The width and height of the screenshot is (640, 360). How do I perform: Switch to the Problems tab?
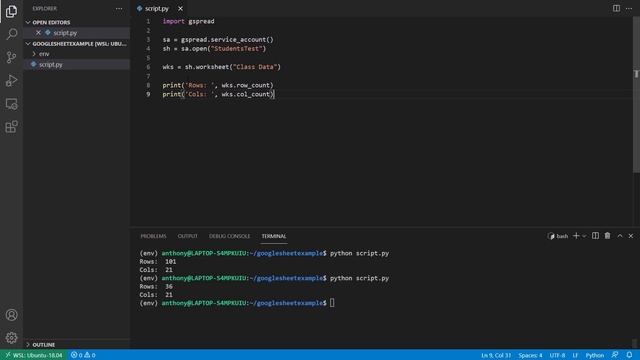pos(153,236)
